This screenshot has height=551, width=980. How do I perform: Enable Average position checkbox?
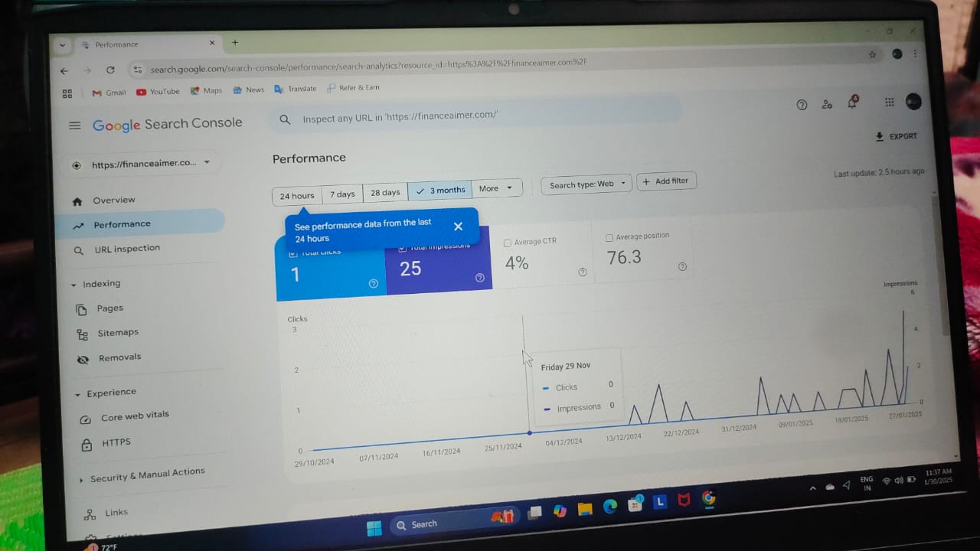(609, 238)
